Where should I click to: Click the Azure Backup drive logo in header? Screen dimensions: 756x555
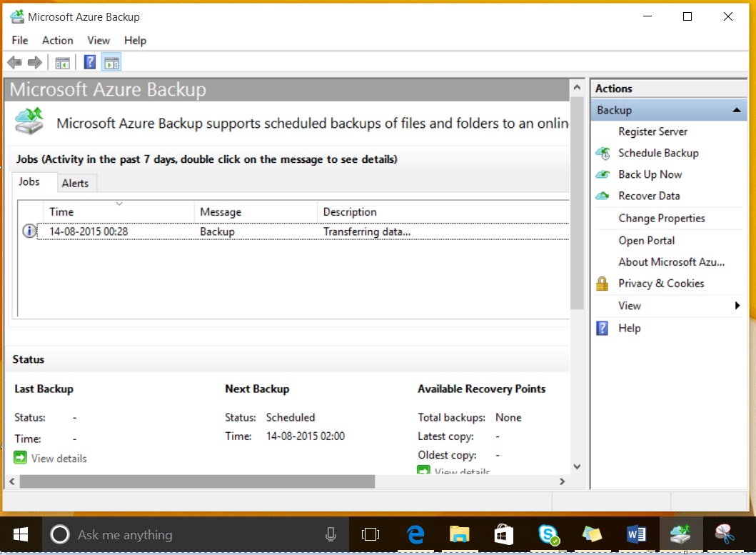click(x=29, y=121)
